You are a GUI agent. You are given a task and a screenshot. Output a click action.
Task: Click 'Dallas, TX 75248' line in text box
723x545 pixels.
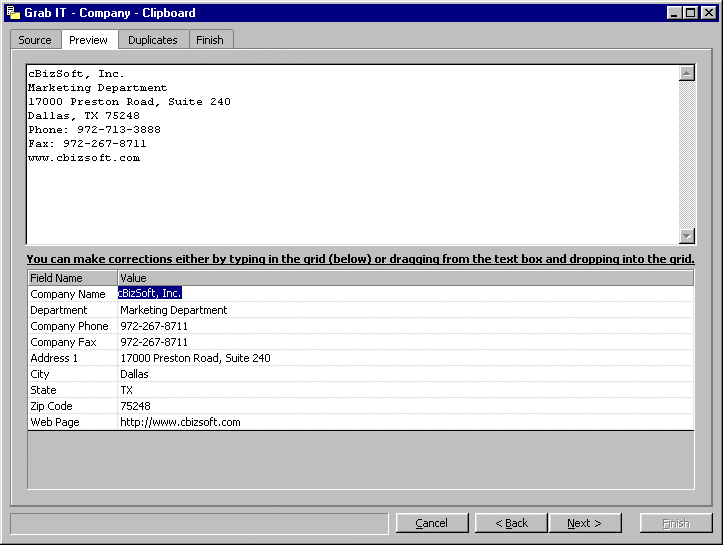[83, 116]
